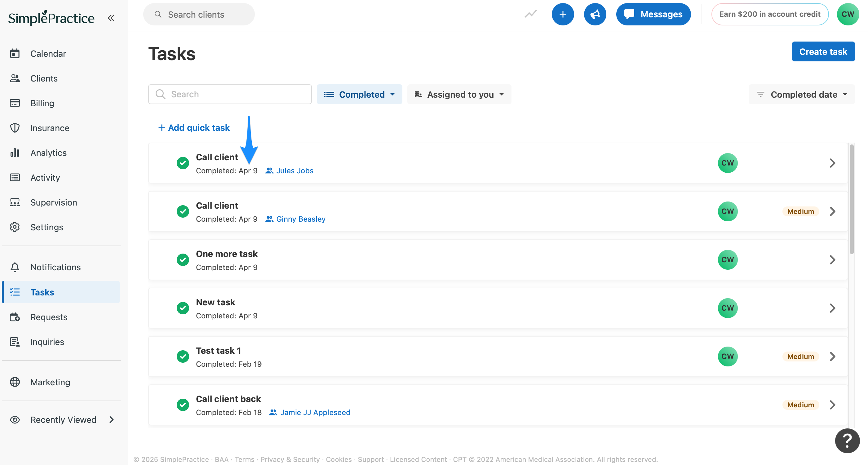Click the CW assignee avatar on Jules Jobs task
This screenshot has height=465, width=868.
click(x=728, y=163)
